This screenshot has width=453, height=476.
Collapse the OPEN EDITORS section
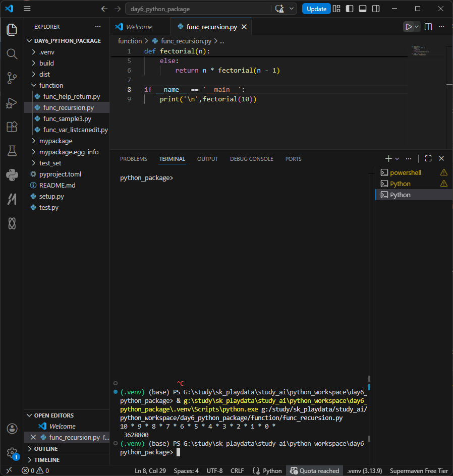coord(67,415)
